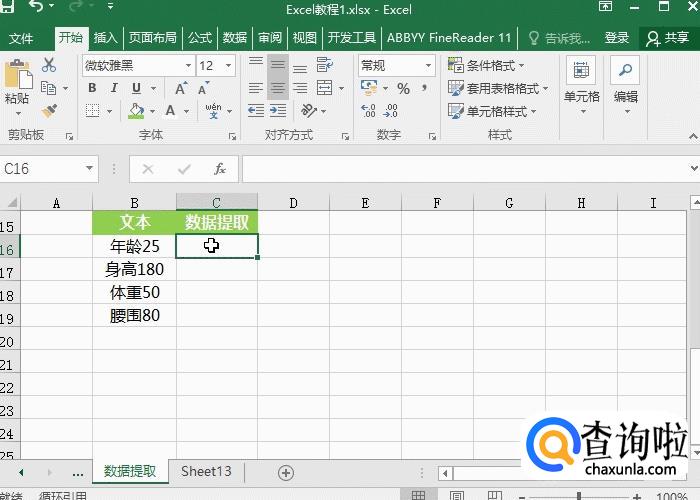Select all cells corner button
The height and width of the screenshot is (500, 700).
(11, 203)
